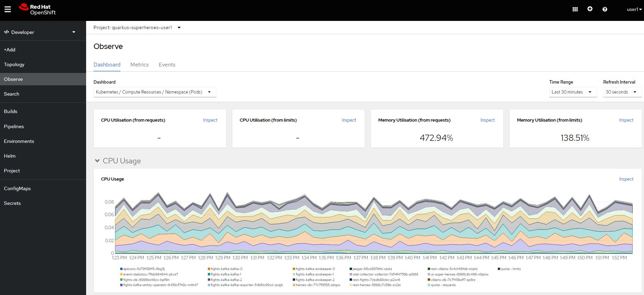This screenshot has width=644, height=295.
Task: Click the otel-collector legend color swatch
Action: click(351, 274)
